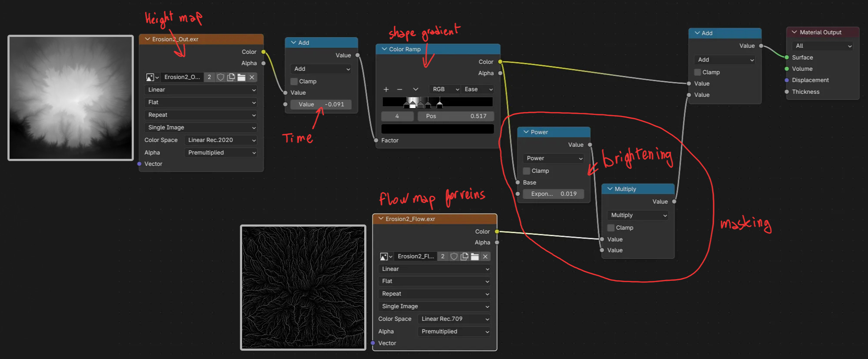Click the Value -0.091 field on Add node

pos(321,105)
